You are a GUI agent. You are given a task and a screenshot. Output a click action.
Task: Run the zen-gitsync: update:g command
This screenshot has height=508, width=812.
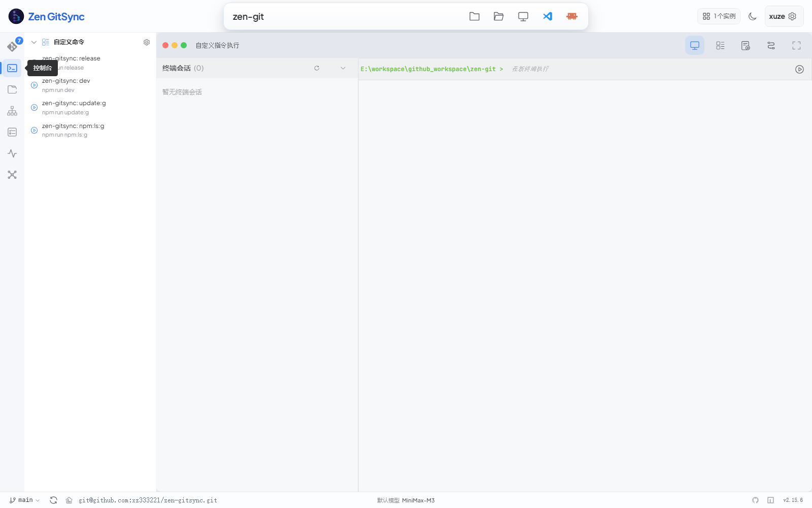(x=34, y=107)
